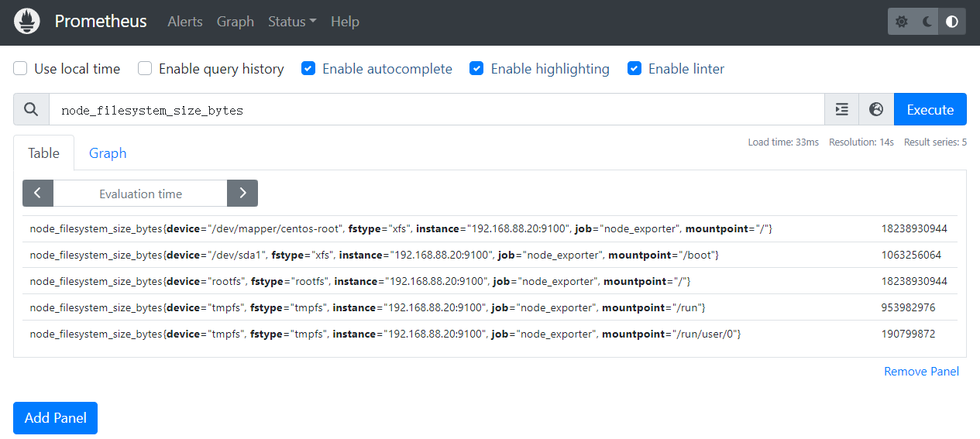This screenshot has width=980, height=439.
Task: Expand the Status dropdown menu
Action: pos(292,22)
